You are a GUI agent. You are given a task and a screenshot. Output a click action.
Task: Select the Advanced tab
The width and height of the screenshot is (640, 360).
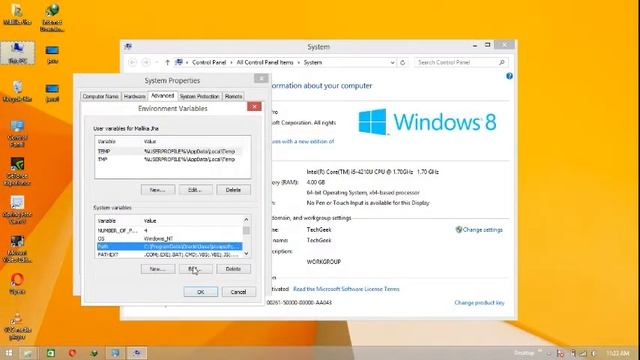coord(162,96)
